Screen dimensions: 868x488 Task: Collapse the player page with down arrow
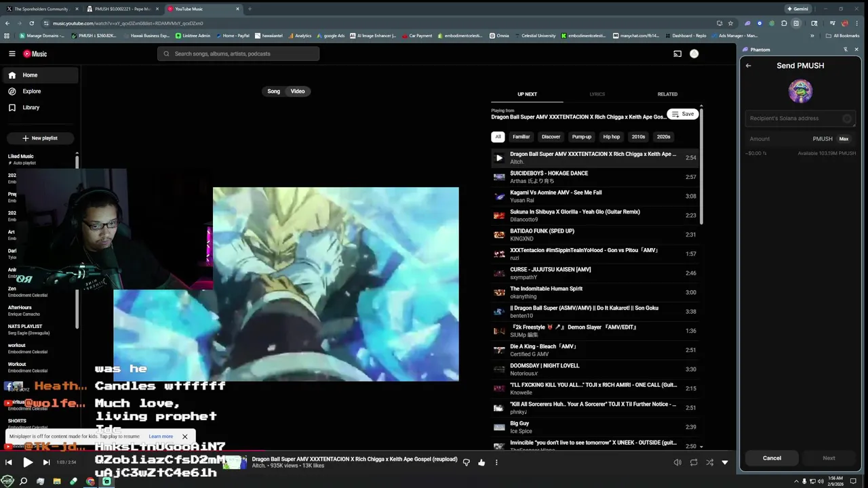pyautogui.click(x=725, y=462)
